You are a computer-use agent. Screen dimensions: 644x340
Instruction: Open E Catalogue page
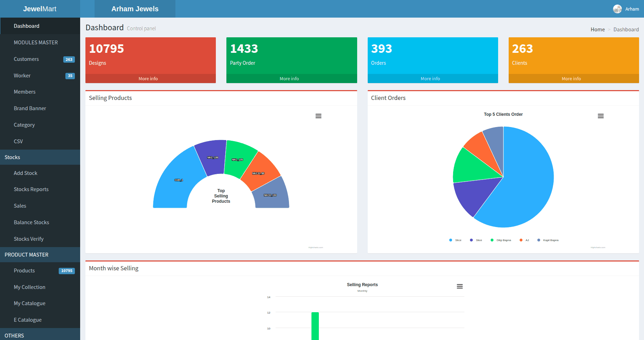[x=40, y=320]
